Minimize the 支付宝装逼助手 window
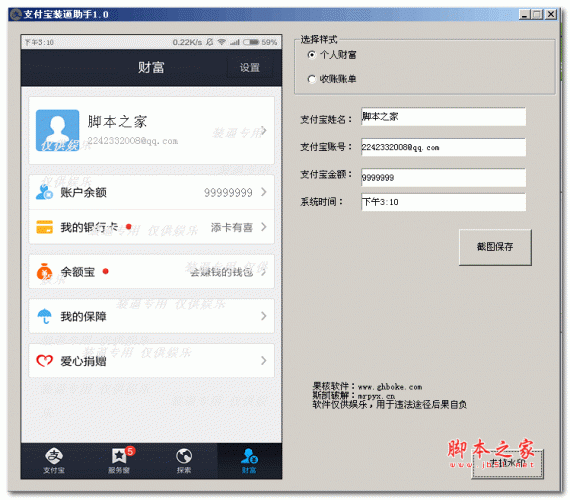The image size is (570, 500). [524, 15]
